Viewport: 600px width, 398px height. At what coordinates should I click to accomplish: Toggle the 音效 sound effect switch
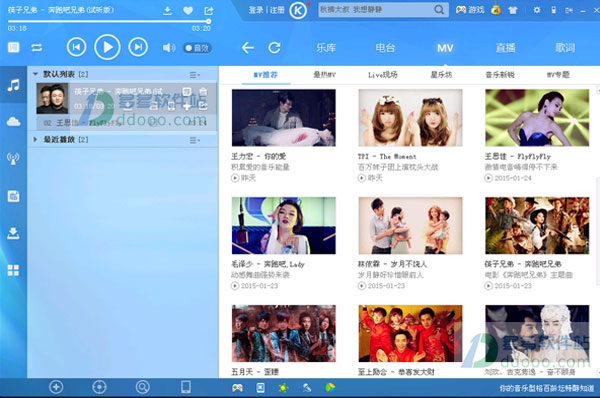point(197,48)
